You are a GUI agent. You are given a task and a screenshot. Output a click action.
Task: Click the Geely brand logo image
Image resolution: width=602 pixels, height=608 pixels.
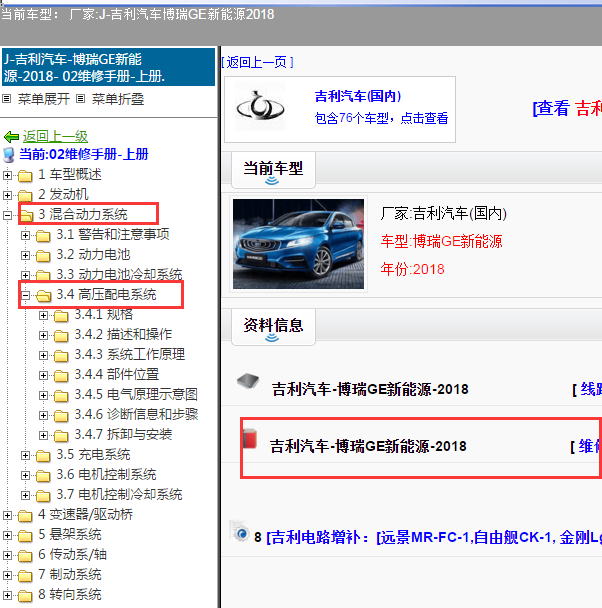[260, 106]
